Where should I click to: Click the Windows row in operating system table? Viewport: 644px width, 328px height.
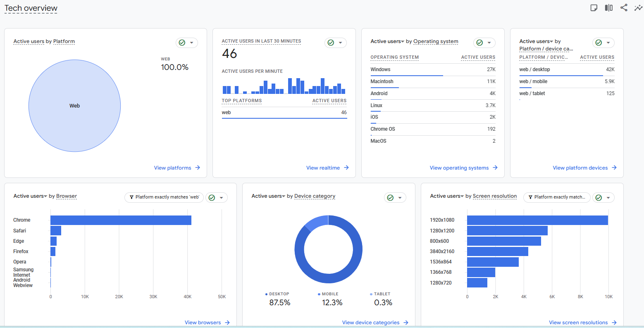432,69
